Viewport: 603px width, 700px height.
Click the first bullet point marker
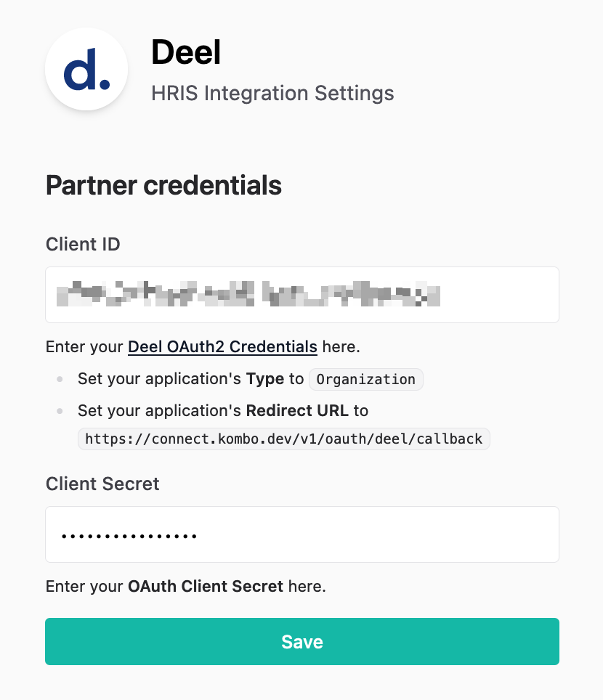[x=60, y=380]
